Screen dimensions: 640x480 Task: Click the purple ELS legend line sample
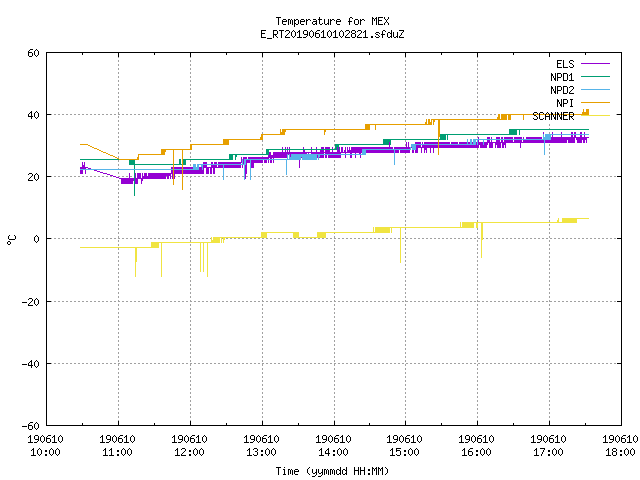click(595, 64)
